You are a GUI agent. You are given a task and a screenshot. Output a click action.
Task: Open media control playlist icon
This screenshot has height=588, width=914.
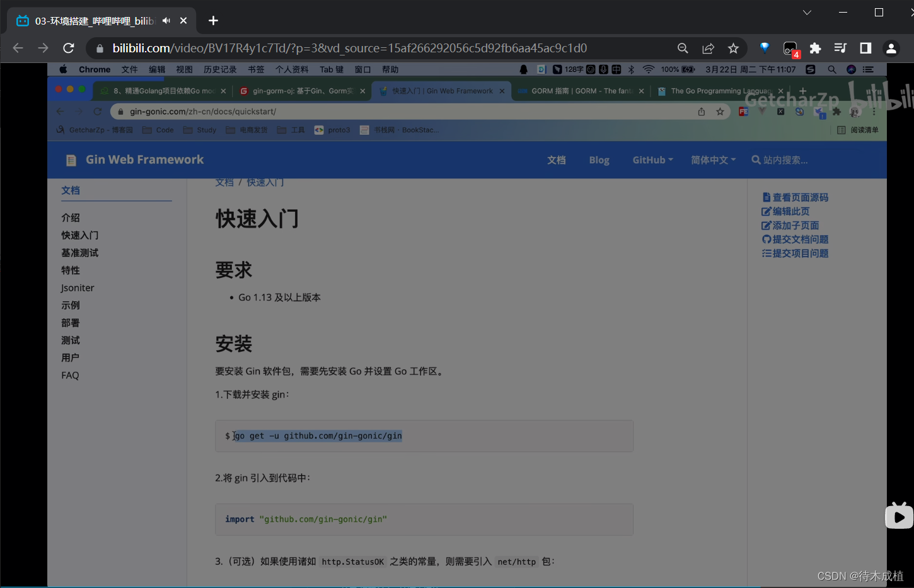(x=840, y=48)
